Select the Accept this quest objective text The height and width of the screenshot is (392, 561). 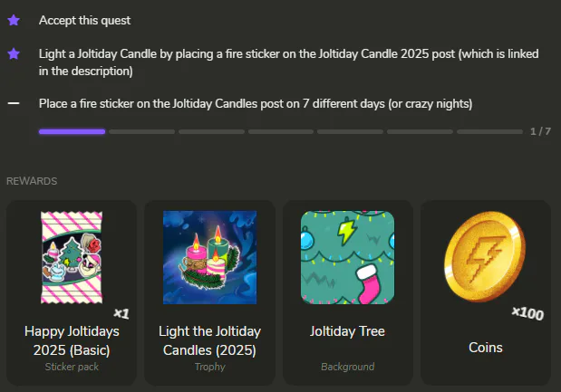tap(85, 19)
